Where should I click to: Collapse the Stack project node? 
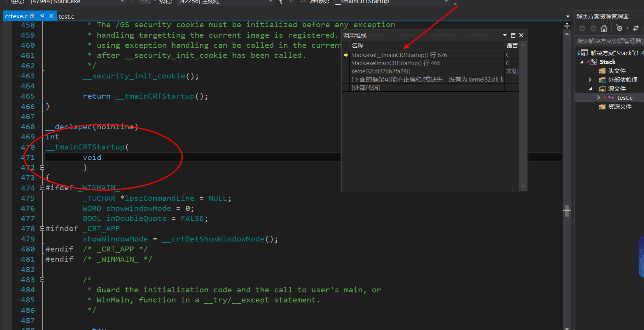pyautogui.click(x=581, y=62)
